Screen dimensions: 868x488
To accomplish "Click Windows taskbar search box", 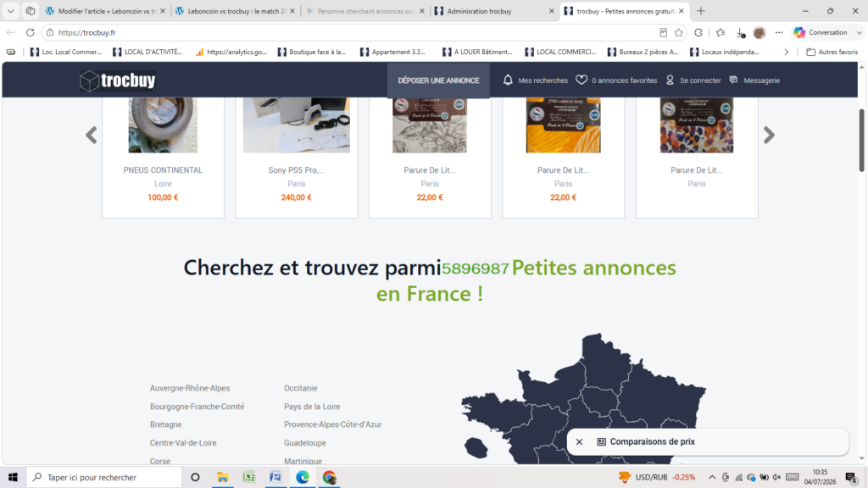I will pyautogui.click(x=104, y=477).
